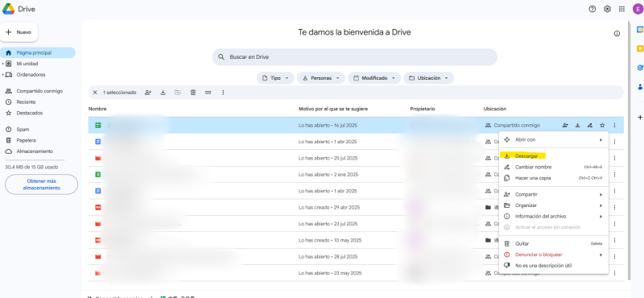Choose No es una descripción útil

click(554, 266)
